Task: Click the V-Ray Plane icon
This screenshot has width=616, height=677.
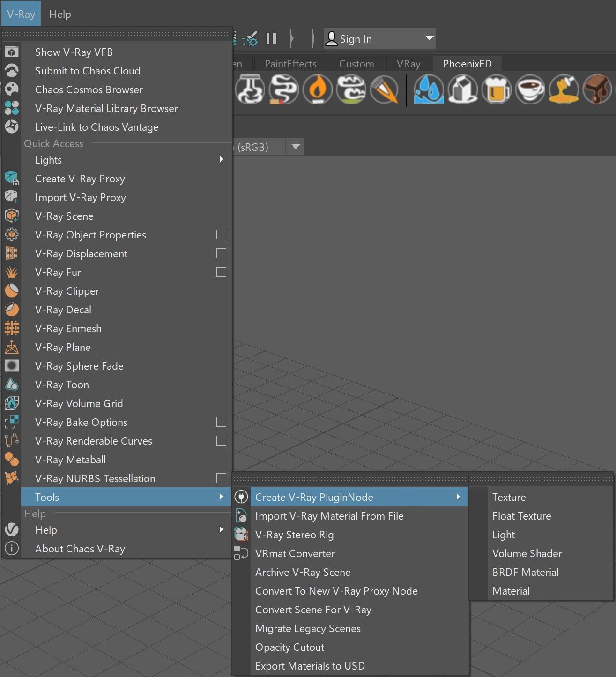Action: pos(12,347)
